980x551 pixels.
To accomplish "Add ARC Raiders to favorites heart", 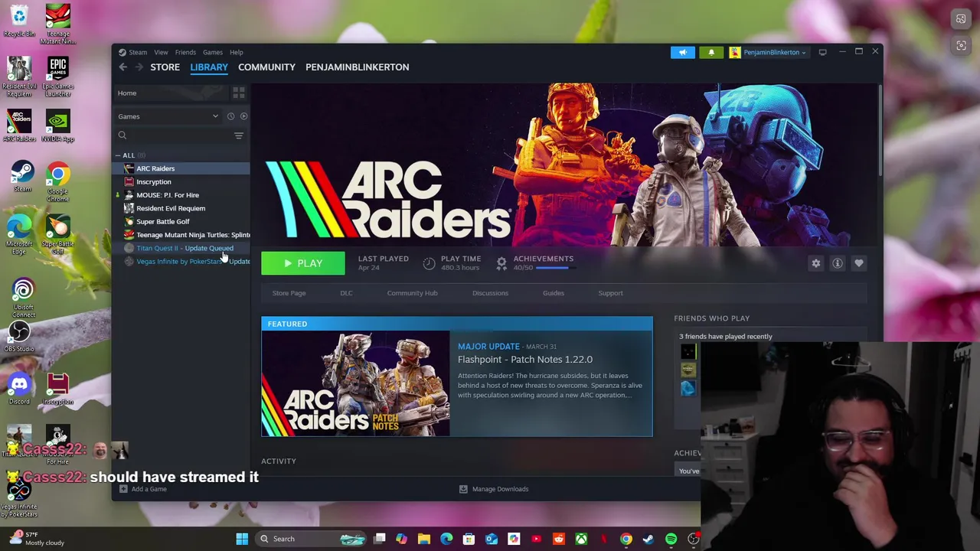I will pyautogui.click(x=859, y=263).
